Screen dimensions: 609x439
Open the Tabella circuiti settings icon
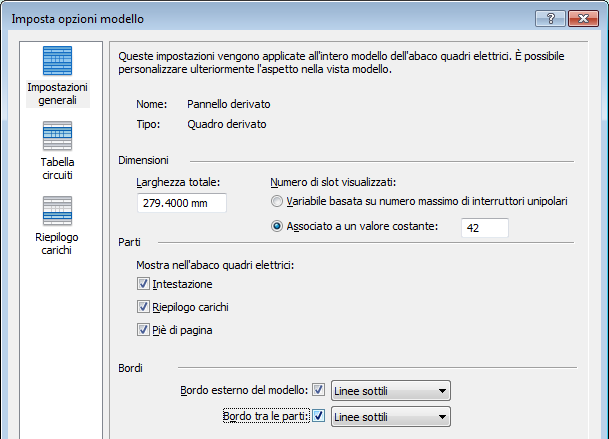tap(57, 136)
